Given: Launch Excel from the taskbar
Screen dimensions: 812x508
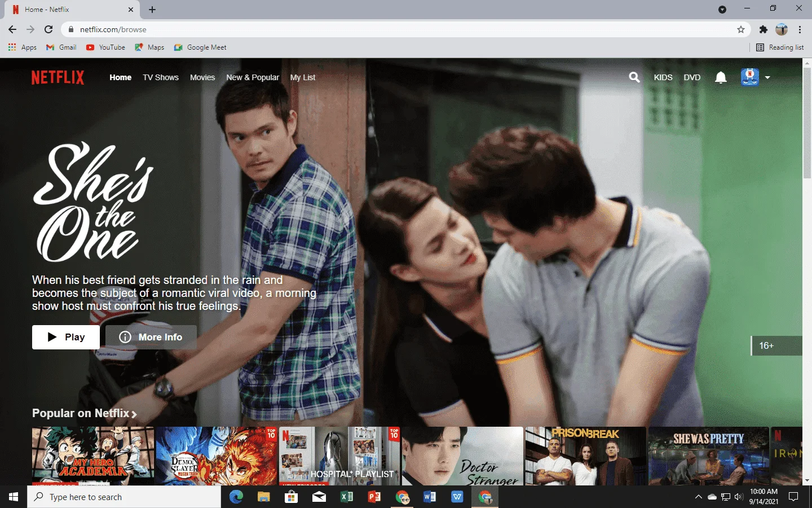Looking at the screenshot, I should pyautogui.click(x=347, y=497).
